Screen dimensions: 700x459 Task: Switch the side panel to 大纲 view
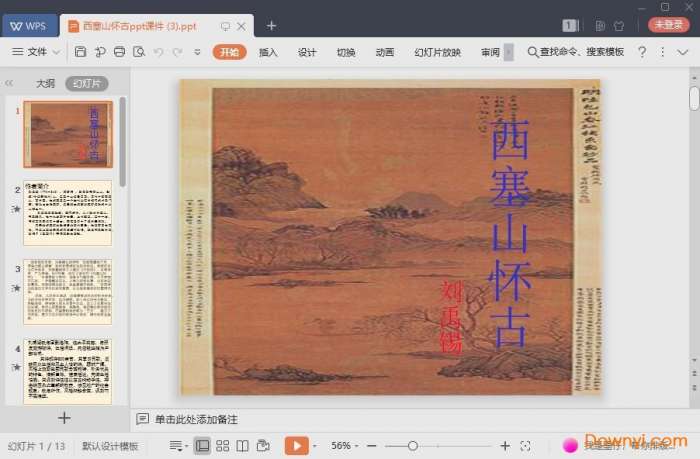45,83
